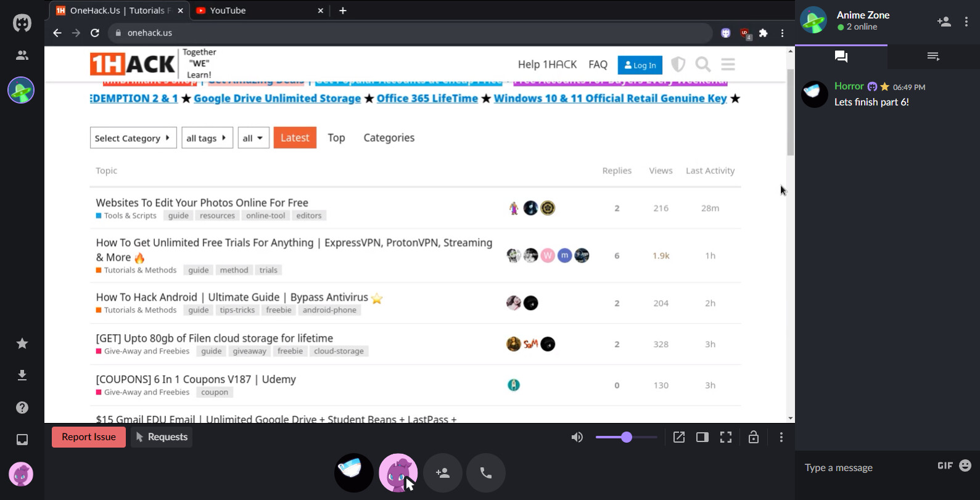Click the shield icon on 1Hack header
The width and height of the screenshot is (980, 500).
[x=678, y=64]
